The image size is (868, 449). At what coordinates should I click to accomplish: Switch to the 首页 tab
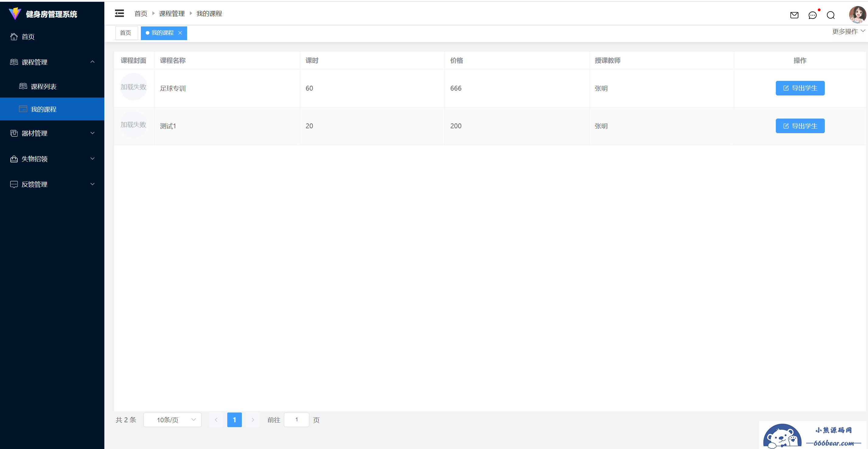[x=126, y=33]
